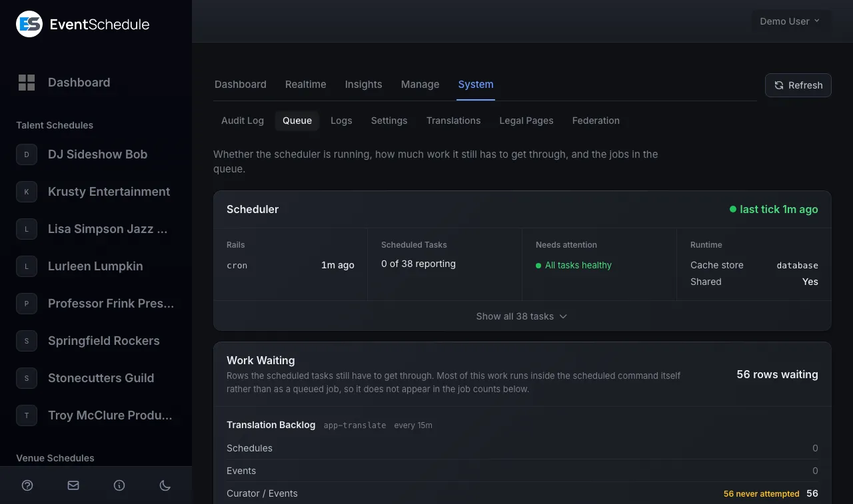This screenshot has height=504, width=853.
Task: View the Legal Pages subtab
Action: [526, 121]
